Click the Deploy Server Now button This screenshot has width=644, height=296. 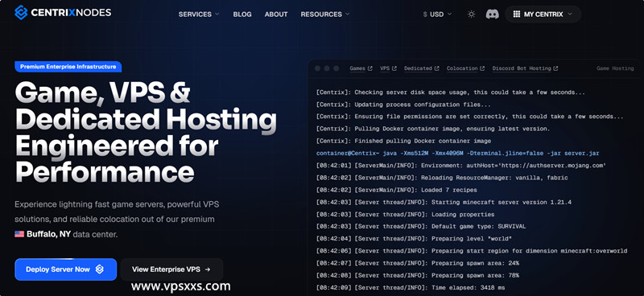(66, 269)
